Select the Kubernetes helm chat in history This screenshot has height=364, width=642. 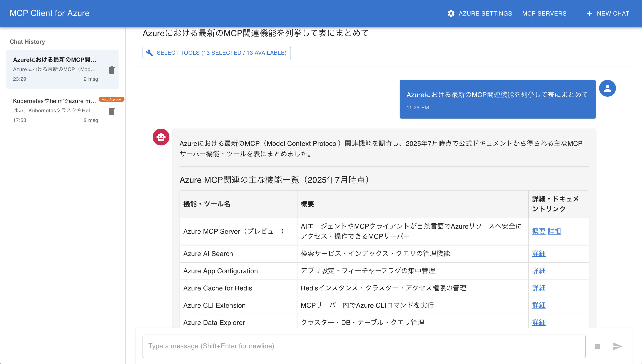pyautogui.click(x=55, y=110)
